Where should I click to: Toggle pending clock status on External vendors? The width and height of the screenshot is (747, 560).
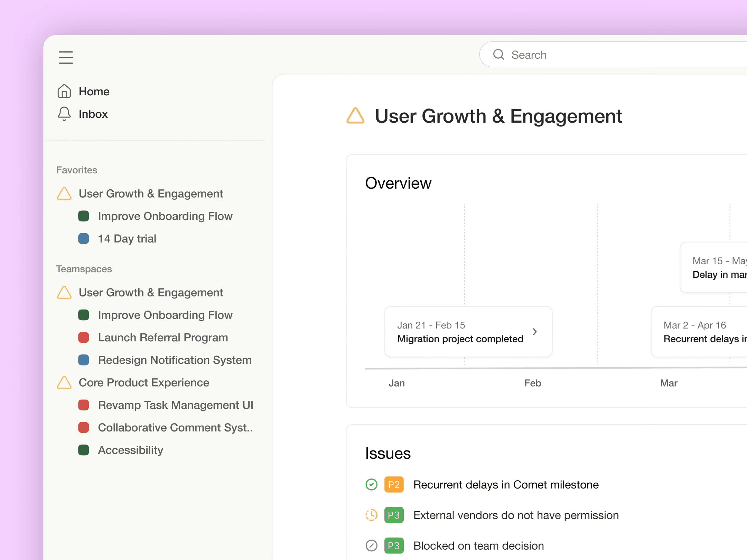371,515
